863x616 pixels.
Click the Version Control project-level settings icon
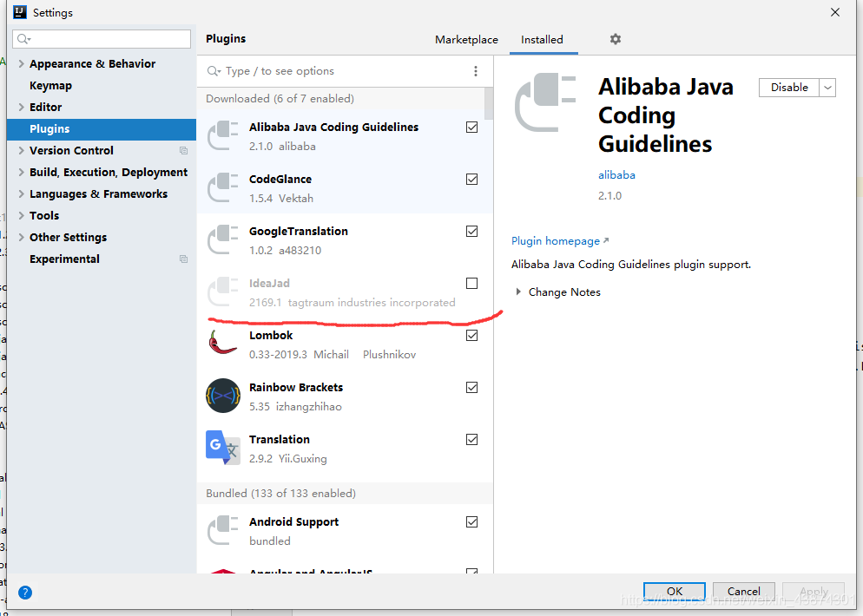184,151
